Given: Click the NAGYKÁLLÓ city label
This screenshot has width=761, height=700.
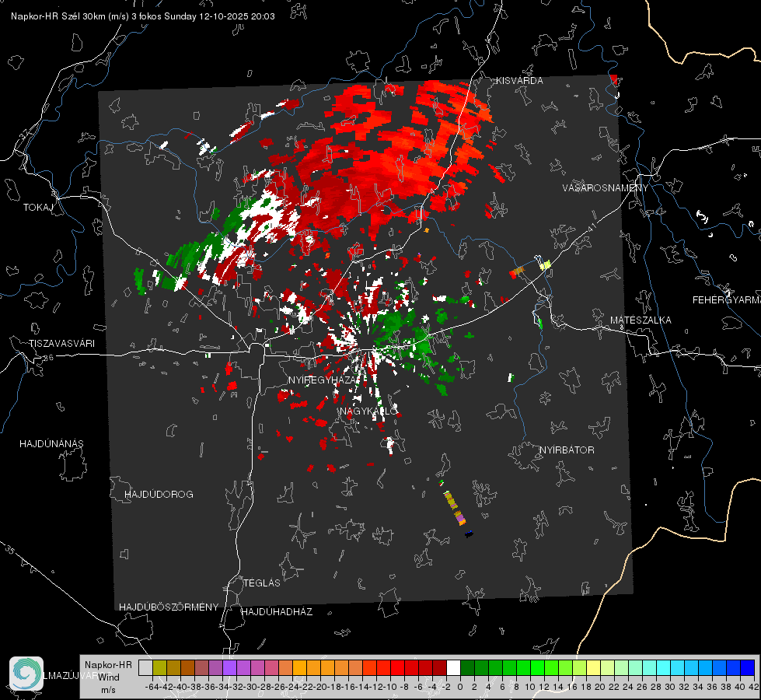Looking at the screenshot, I should [368, 411].
